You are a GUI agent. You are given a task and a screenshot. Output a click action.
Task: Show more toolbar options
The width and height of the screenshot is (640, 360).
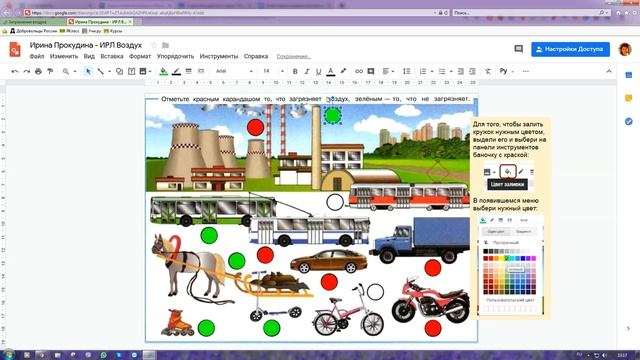click(526, 71)
